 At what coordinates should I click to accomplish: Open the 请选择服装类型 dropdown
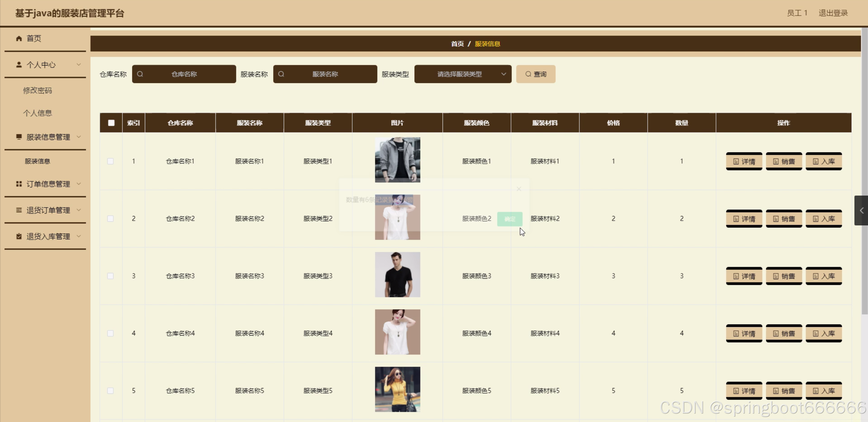[463, 74]
